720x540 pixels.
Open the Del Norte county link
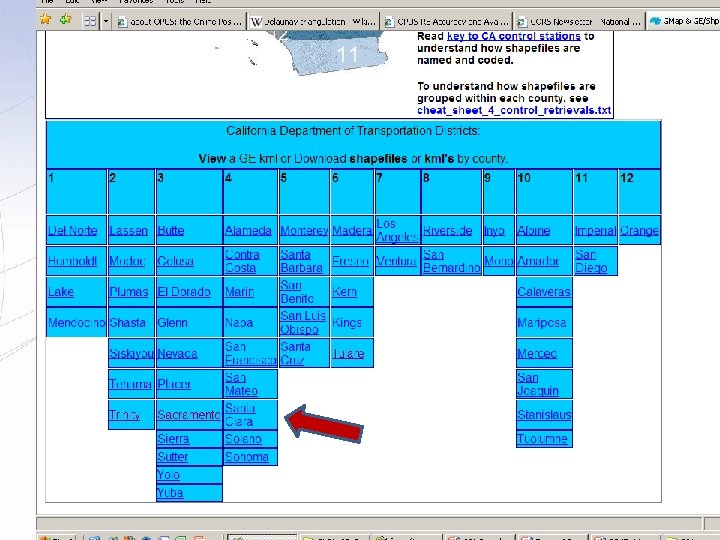[x=73, y=231]
